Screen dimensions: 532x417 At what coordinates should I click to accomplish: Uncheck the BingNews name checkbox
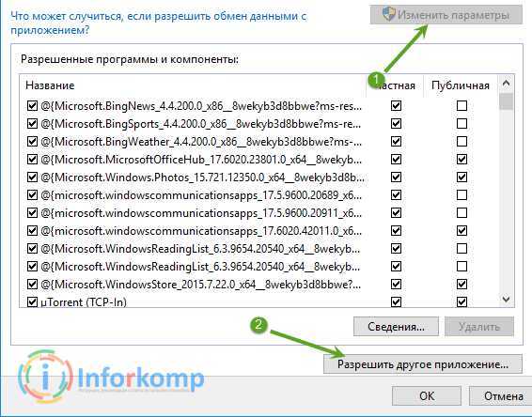coord(32,106)
